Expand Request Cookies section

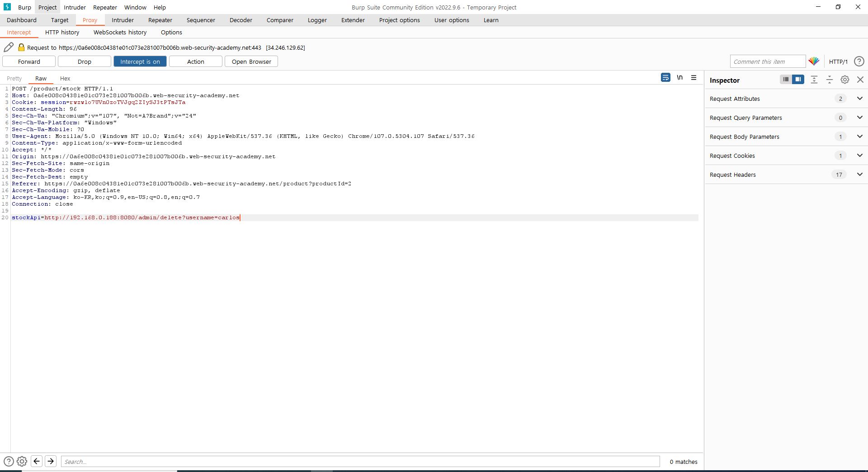coord(859,156)
